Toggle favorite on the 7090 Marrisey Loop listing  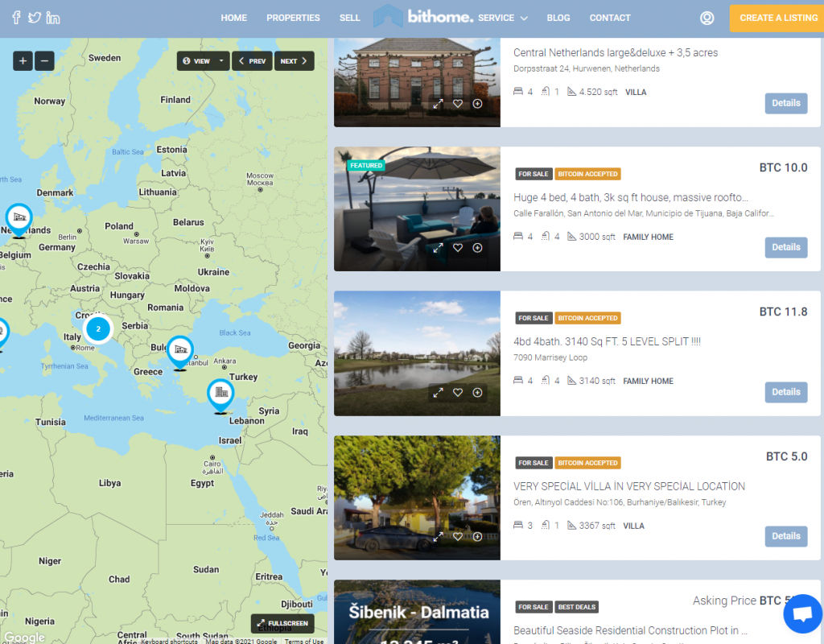458,392
